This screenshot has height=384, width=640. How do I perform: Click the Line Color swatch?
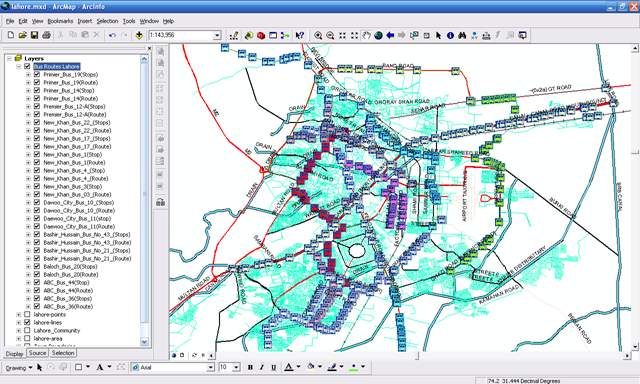coord(332,367)
